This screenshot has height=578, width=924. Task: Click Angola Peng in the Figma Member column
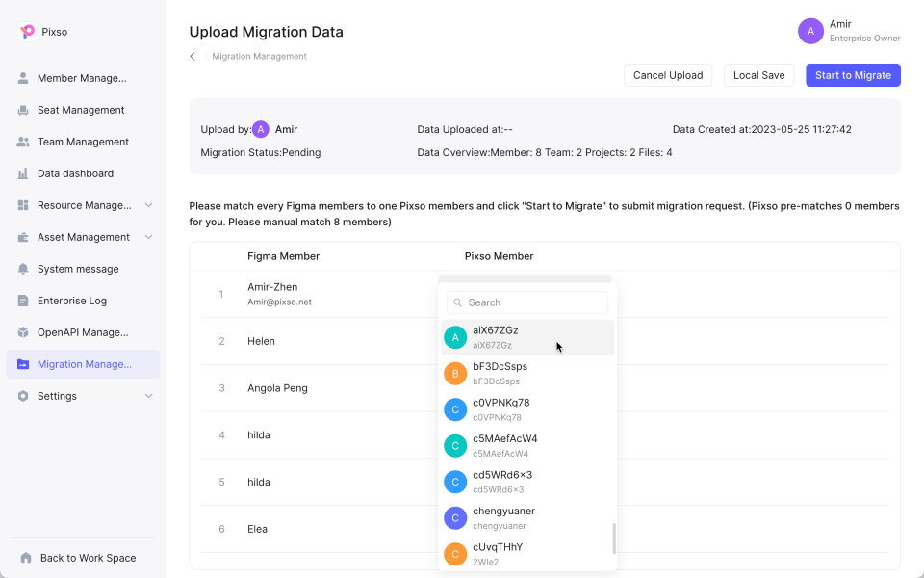click(x=277, y=388)
